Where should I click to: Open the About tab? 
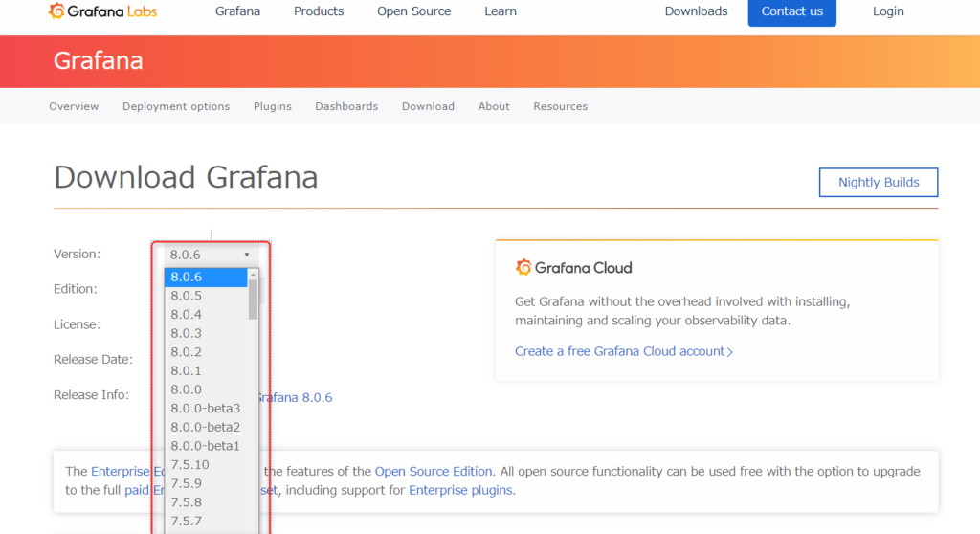click(494, 106)
